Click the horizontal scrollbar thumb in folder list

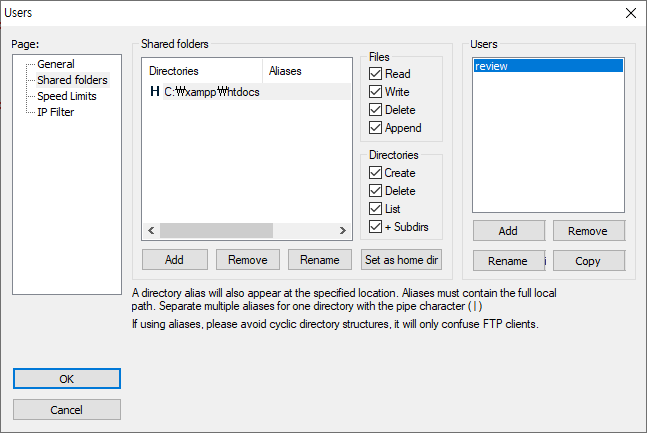216,230
